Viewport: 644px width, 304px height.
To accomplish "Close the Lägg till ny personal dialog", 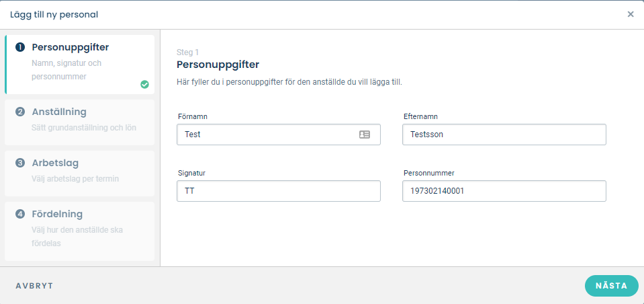I will pos(631,14).
